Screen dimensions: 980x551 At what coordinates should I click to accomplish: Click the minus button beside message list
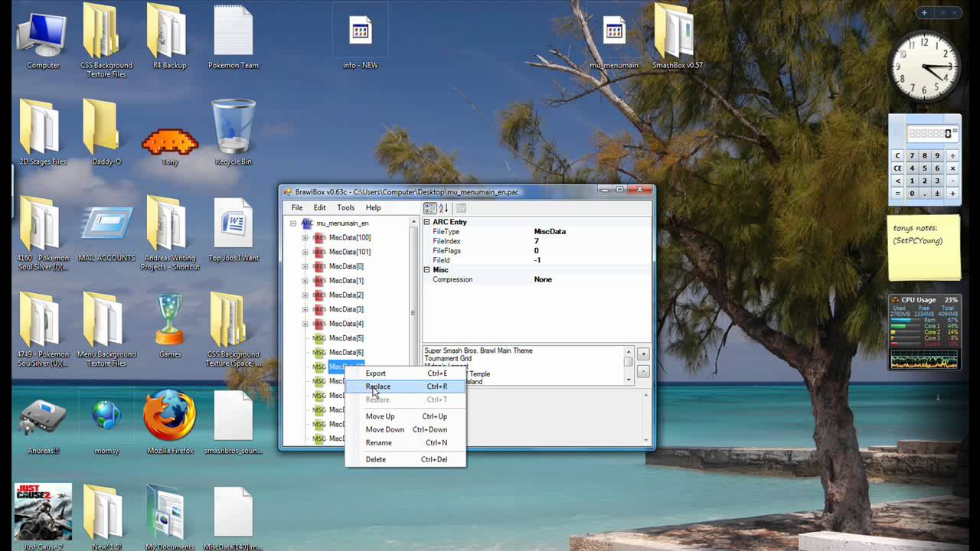(x=643, y=372)
